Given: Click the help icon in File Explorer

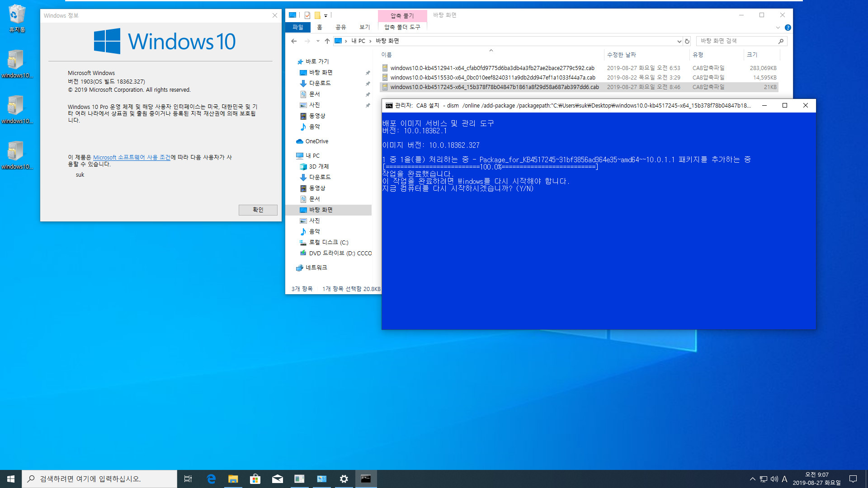Looking at the screenshot, I should tap(788, 28).
